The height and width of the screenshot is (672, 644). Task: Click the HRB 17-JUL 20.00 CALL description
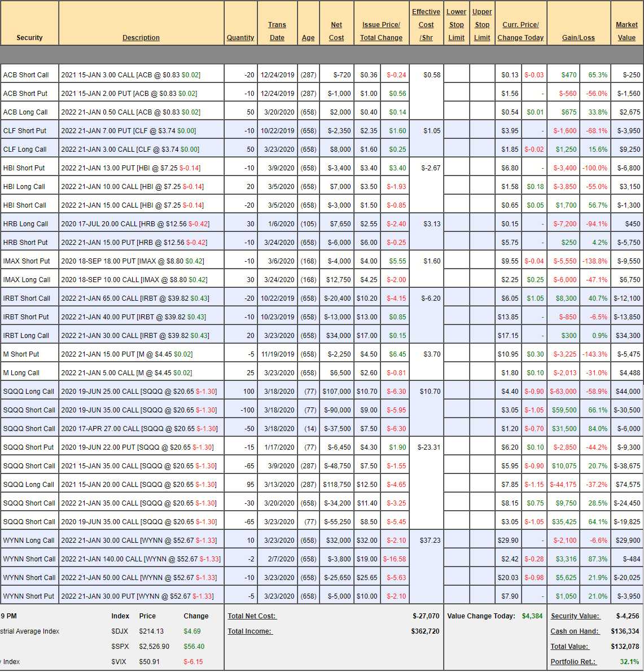pos(135,224)
